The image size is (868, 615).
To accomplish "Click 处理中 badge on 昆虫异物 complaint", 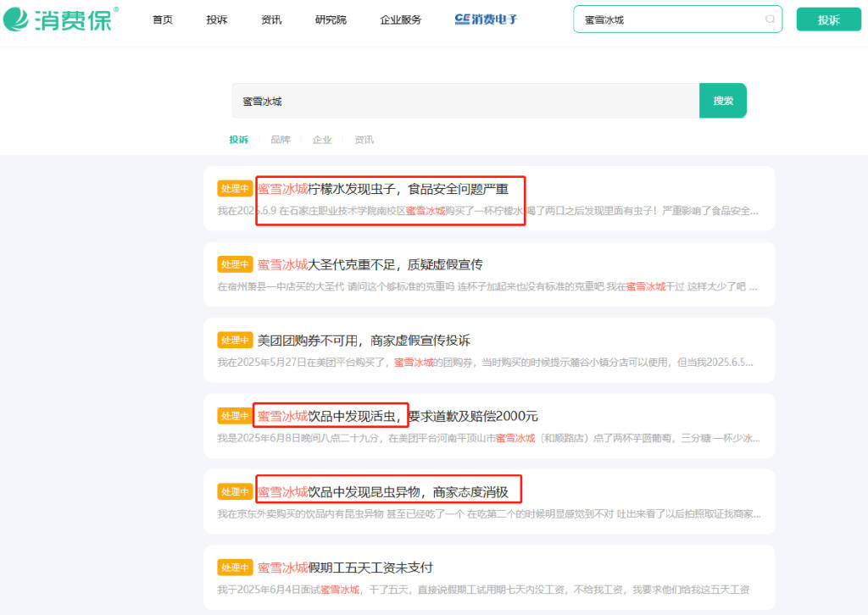I will pos(235,491).
